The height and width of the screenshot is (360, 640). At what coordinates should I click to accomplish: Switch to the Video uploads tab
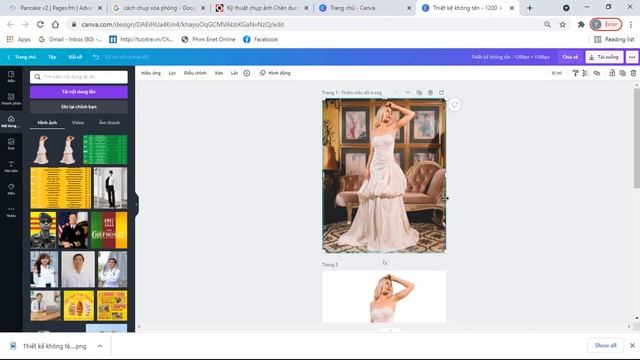(78, 122)
